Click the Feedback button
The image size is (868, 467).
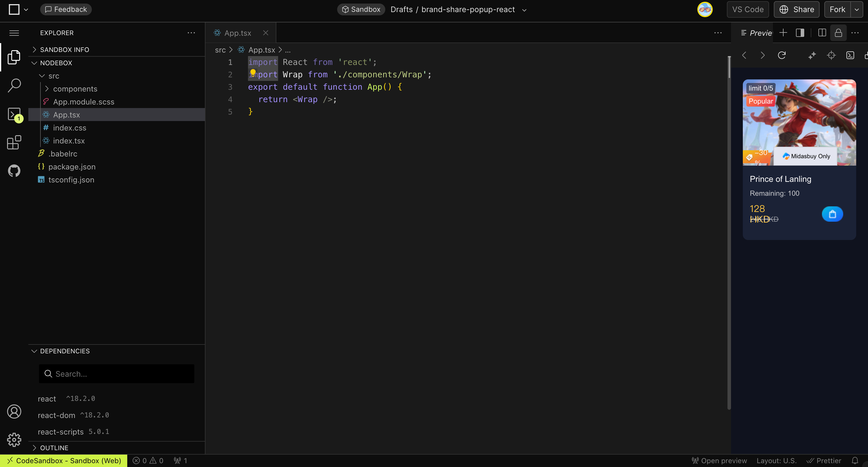tap(66, 9)
